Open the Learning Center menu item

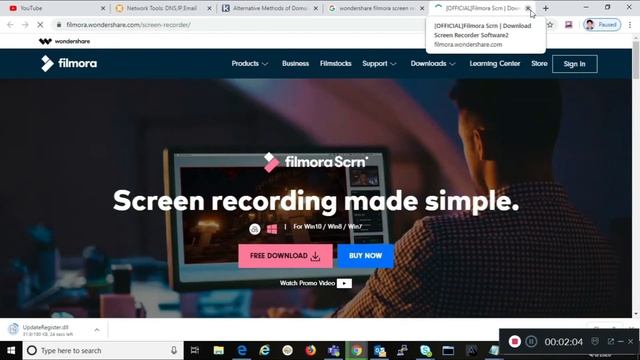click(495, 64)
